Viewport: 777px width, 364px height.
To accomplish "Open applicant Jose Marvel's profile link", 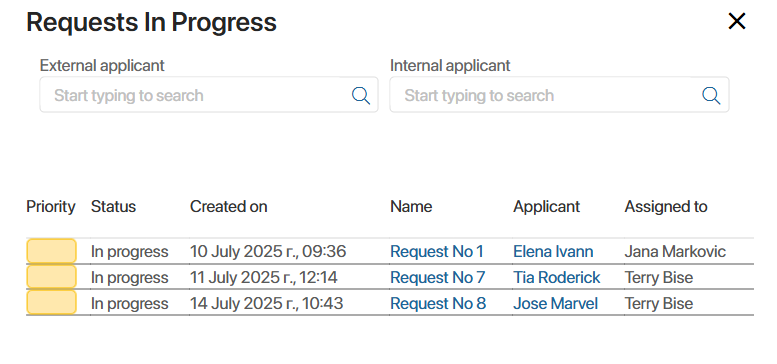I will pyautogui.click(x=555, y=303).
